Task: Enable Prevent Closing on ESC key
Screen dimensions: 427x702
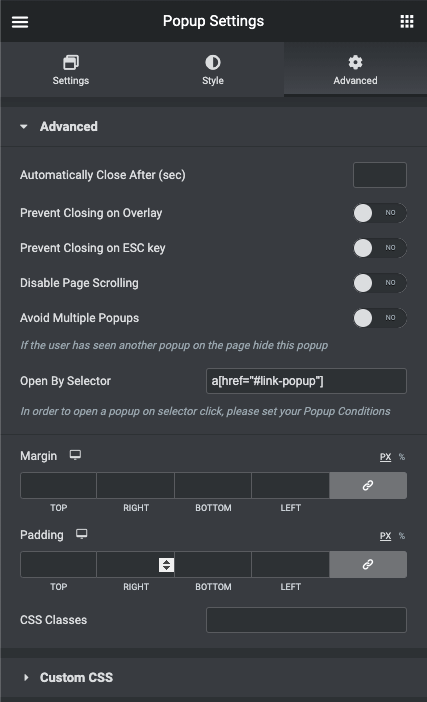Action: coord(380,248)
